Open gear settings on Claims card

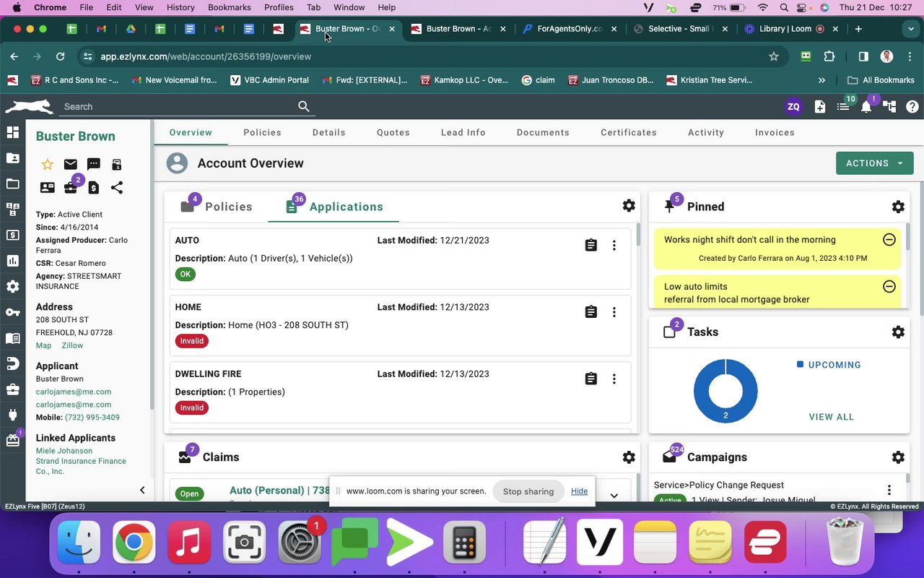click(x=629, y=457)
